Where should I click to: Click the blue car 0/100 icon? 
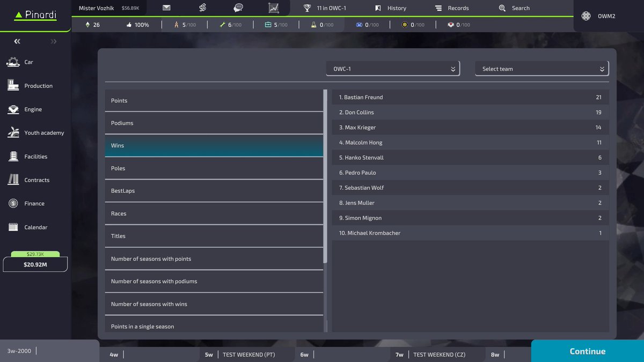[x=359, y=25]
